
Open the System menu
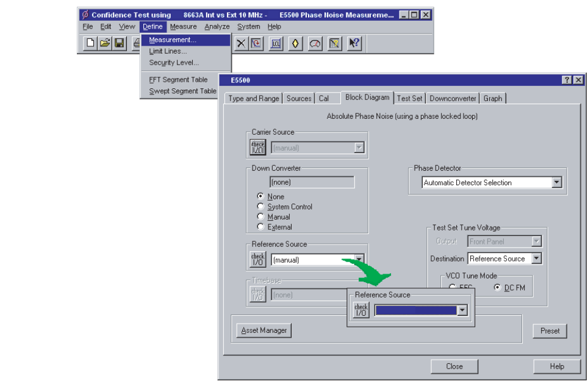pos(249,27)
